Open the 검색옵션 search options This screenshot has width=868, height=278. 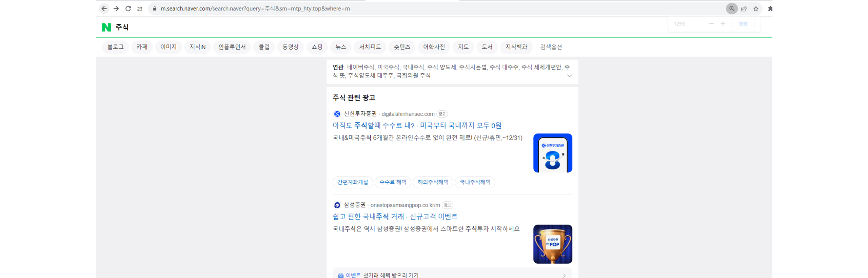[x=551, y=47]
